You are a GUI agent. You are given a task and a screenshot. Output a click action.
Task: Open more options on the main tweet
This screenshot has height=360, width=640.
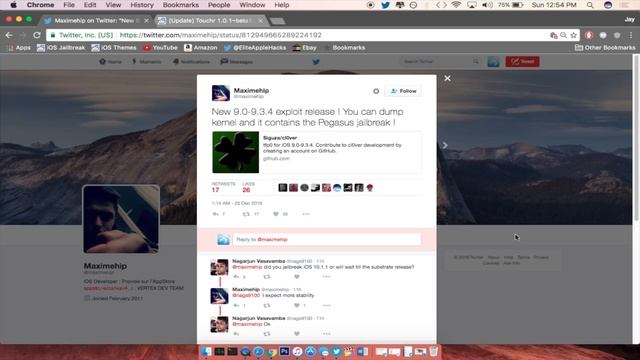tap(306, 214)
